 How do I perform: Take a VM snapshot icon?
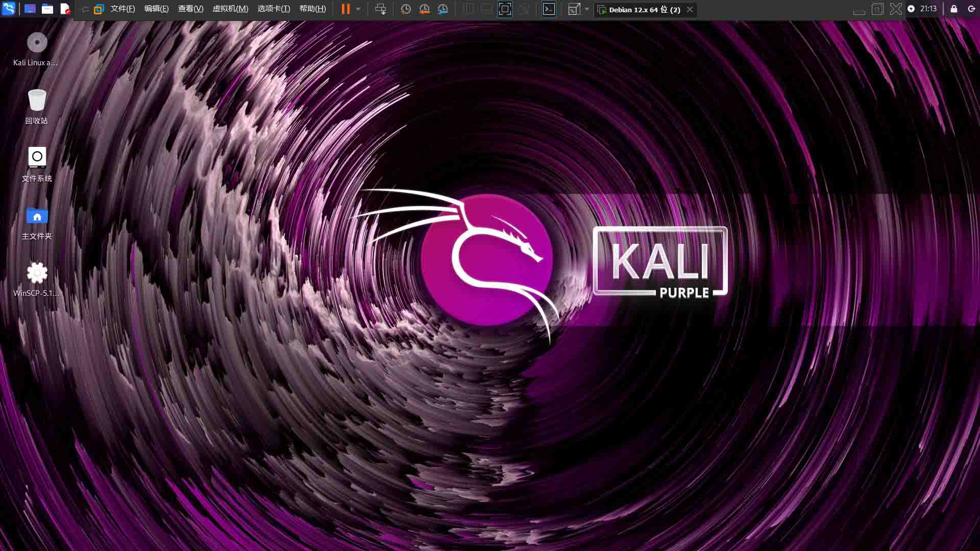[406, 9]
